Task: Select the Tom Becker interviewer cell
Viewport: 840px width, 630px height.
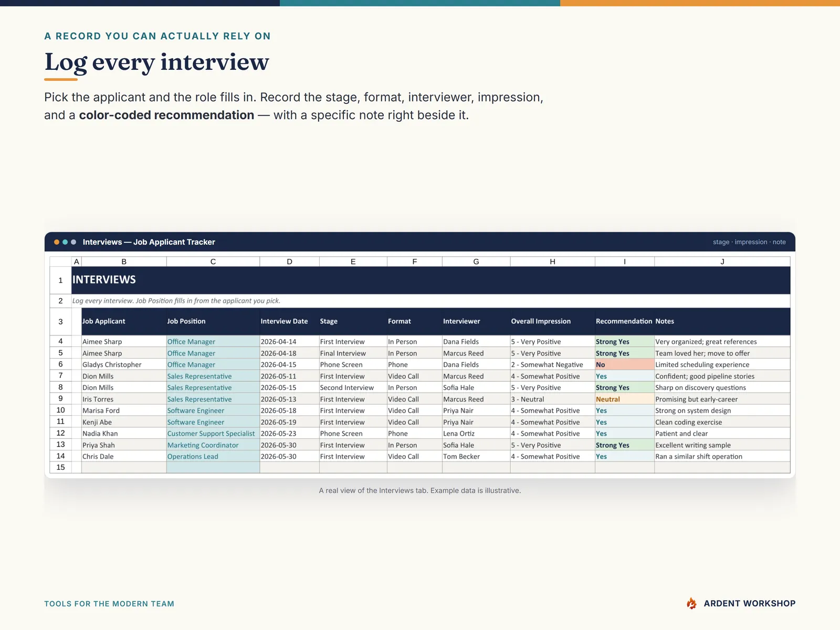Action: coord(476,456)
